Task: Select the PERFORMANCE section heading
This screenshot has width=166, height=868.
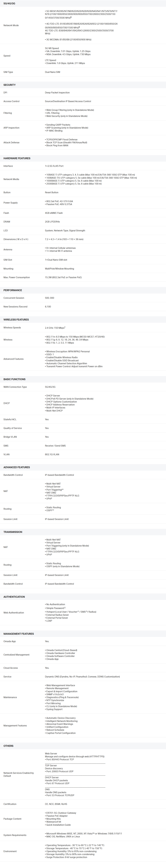Action: tap(13, 290)
